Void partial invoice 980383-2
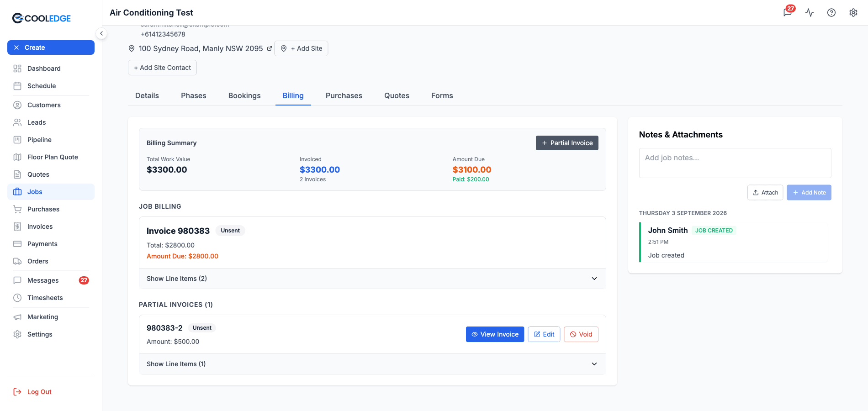868x411 pixels. (581, 334)
